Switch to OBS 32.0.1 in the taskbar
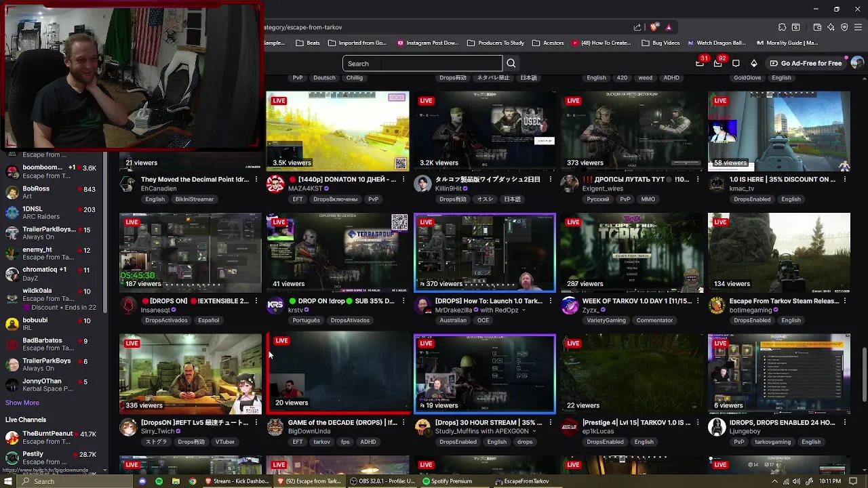Viewport: 868px width, 488px height. pos(383,481)
